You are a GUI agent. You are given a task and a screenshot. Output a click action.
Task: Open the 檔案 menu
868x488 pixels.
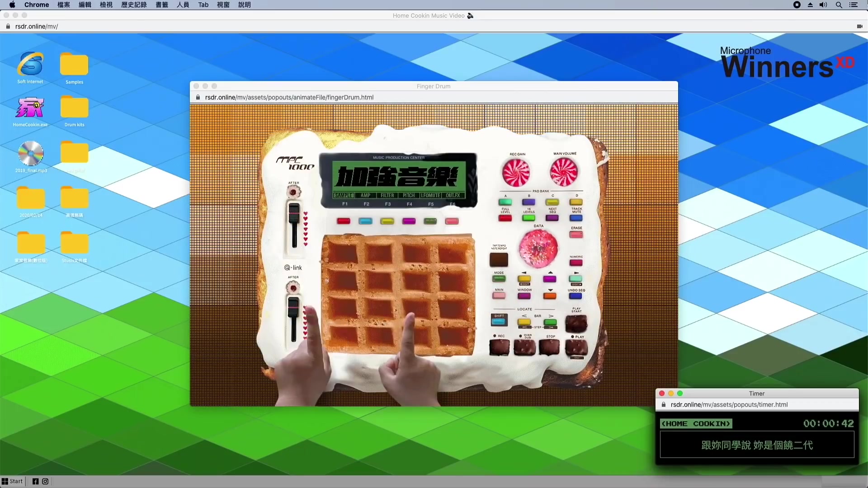coord(64,5)
